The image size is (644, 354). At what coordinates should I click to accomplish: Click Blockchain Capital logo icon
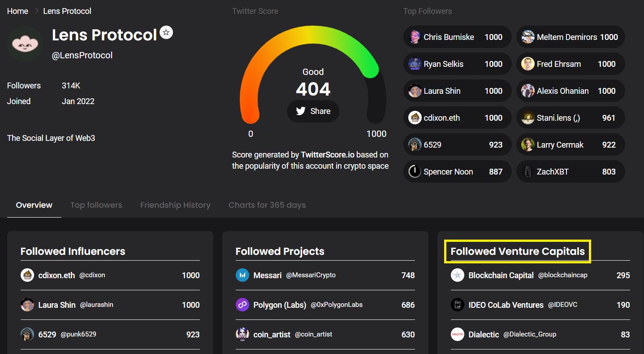pos(458,275)
